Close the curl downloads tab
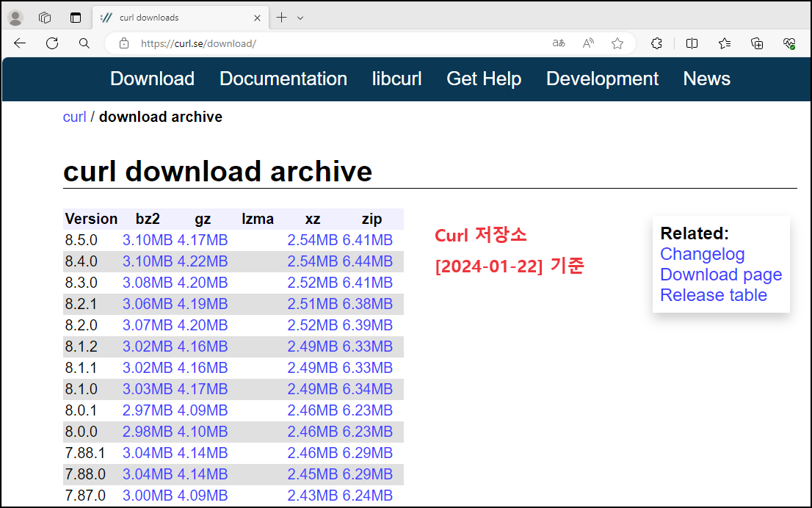This screenshot has height=508, width=812. point(258,18)
